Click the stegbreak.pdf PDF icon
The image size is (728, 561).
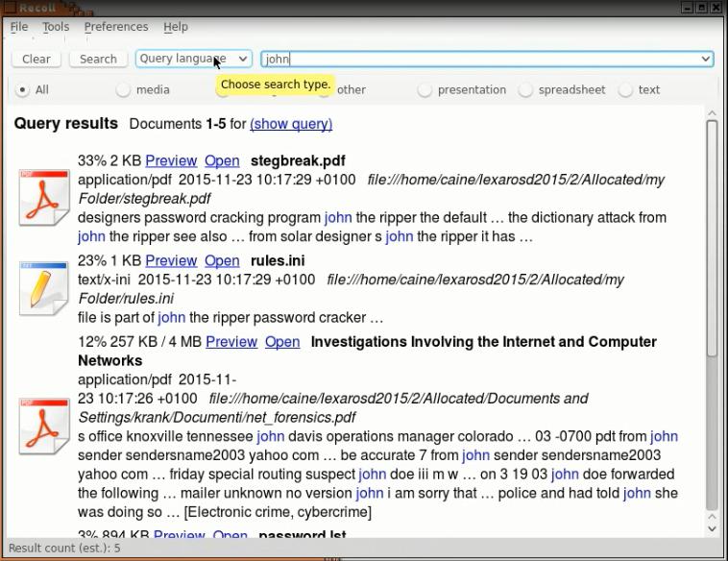pyautogui.click(x=44, y=198)
